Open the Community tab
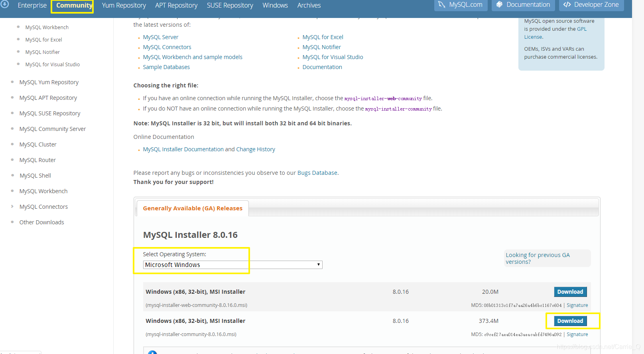 click(x=74, y=5)
